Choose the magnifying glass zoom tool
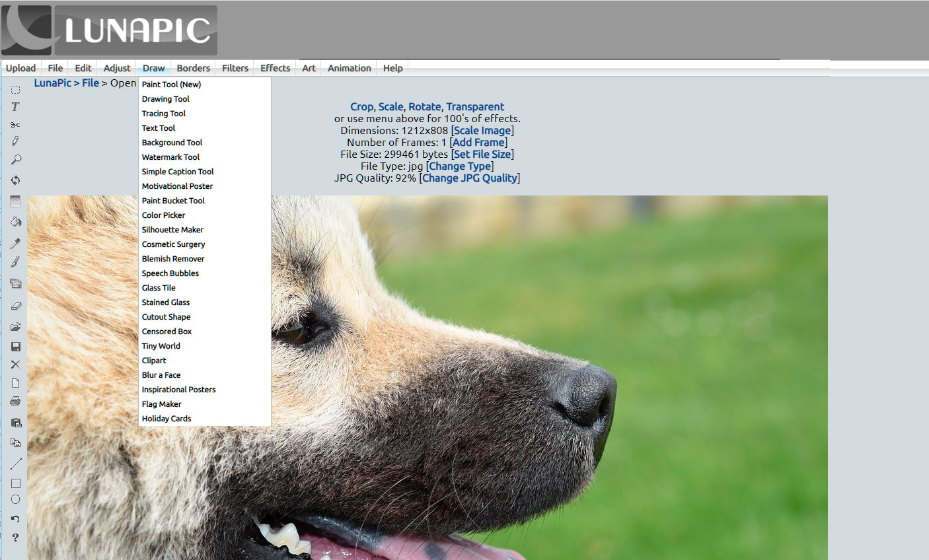 pyautogui.click(x=15, y=160)
